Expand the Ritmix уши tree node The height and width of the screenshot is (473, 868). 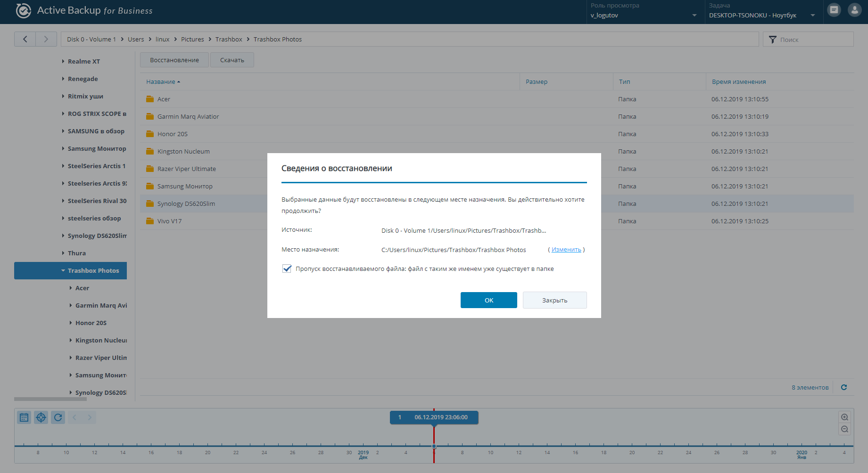click(63, 96)
